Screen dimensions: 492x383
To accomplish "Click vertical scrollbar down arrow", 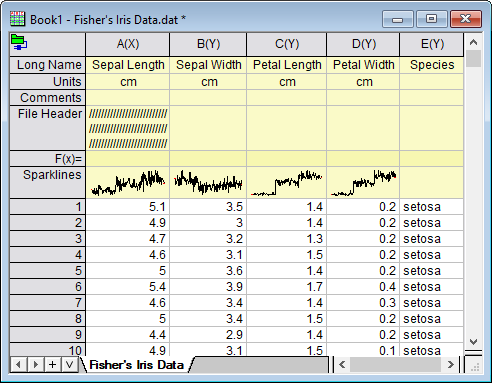I will click(473, 342).
